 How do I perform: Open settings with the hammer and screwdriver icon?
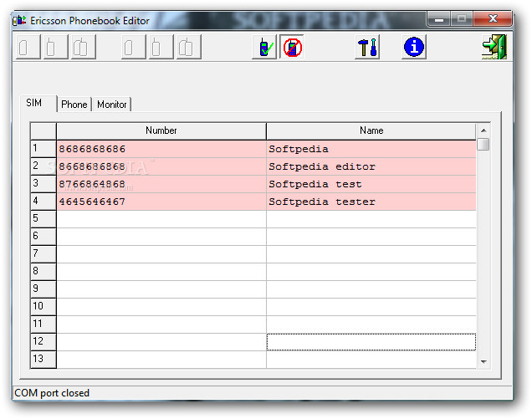[x=367, y=47]
